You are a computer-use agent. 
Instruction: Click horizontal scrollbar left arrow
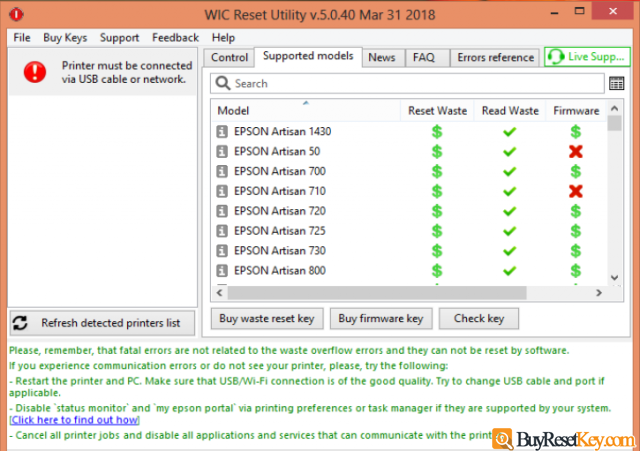click(x=220, y=293)
